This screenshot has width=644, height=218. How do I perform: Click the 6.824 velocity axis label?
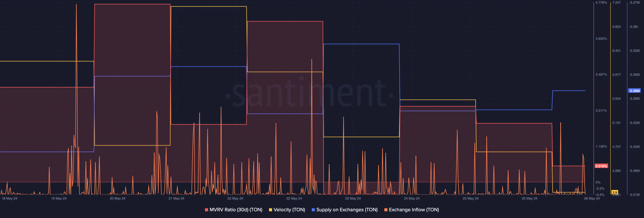pyautogui.click(x=617, y=27)
